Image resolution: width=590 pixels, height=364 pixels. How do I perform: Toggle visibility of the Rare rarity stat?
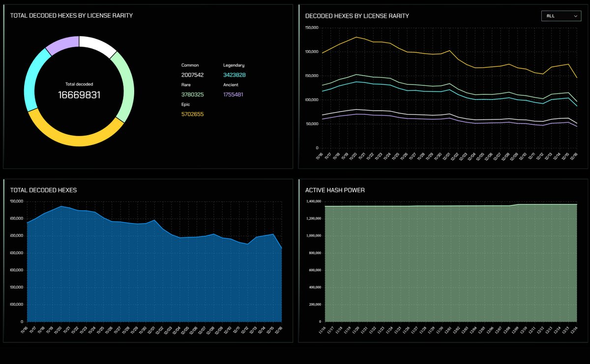(x=185, y=84)
